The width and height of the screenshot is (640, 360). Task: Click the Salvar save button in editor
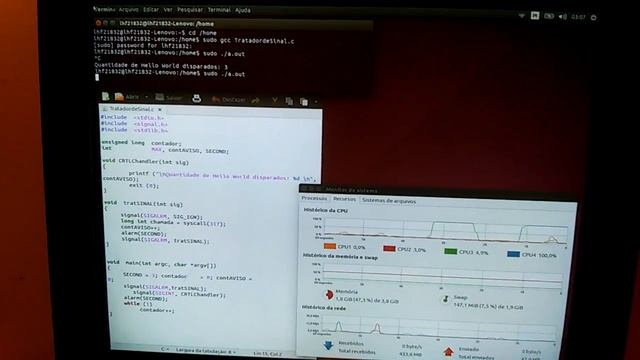coord(169,98)
